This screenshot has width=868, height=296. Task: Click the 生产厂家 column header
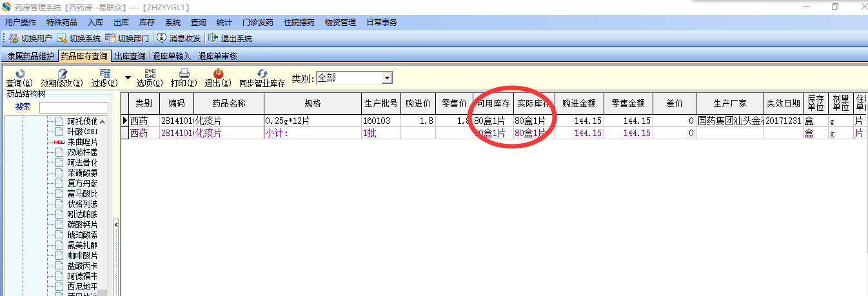point(729,103)
